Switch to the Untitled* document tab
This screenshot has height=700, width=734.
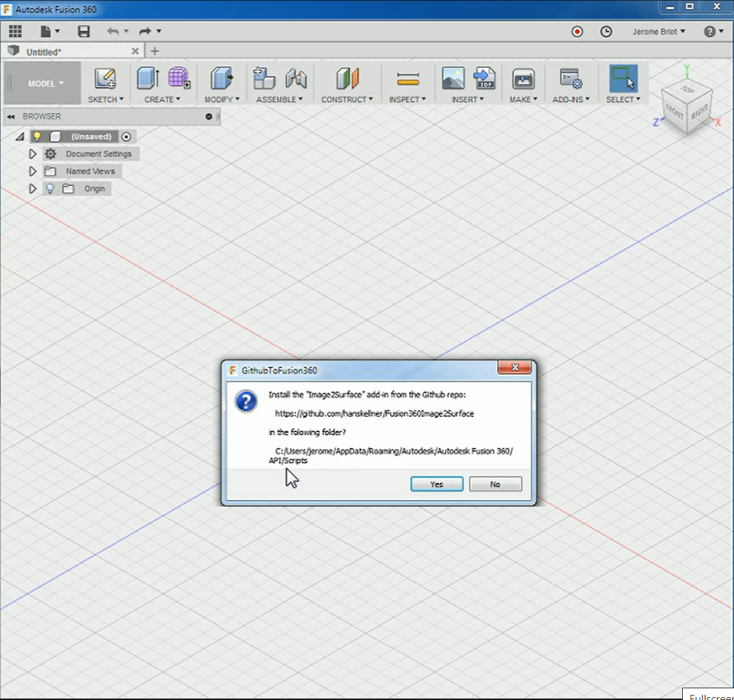pyautogui.click(x=44, y=52)
